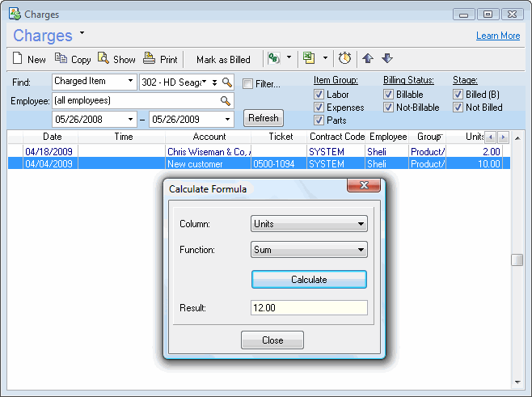532x397 pixels.
Task: Click the Show charge icon
Action: (103, 58)
